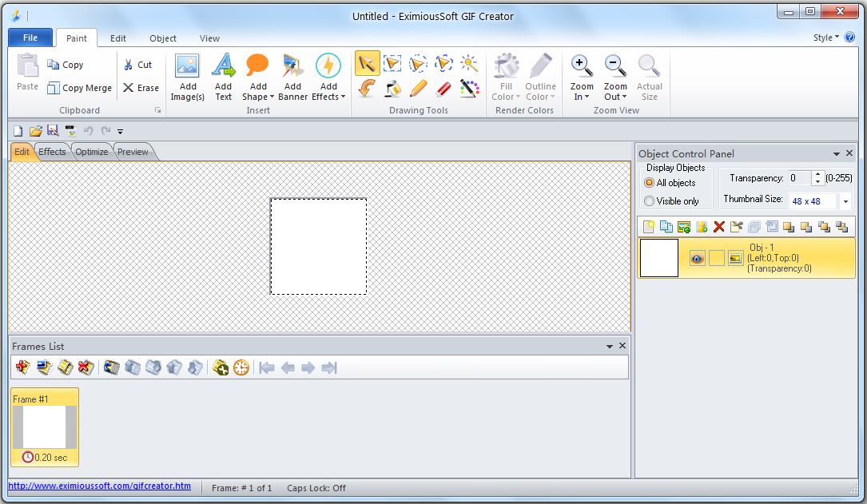Jump to first frame arrow
Viewport: 867px width, 504px height.
[x=267, y=367]
